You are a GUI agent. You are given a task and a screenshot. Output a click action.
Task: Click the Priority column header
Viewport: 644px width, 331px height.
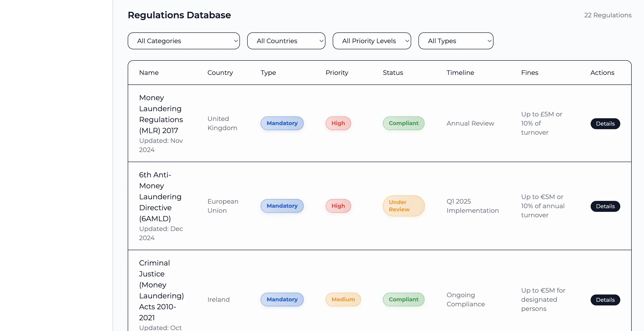[x=337, y=73]
